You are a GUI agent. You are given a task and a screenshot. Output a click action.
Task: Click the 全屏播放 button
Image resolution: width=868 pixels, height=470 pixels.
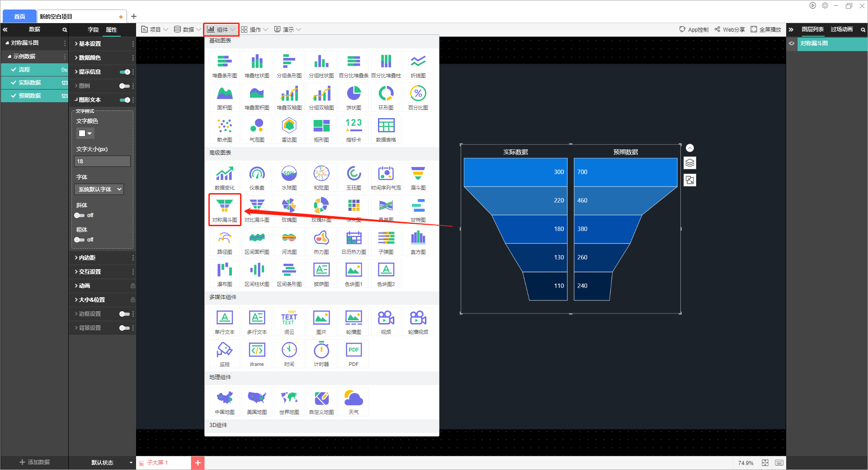tap(766, 29)
